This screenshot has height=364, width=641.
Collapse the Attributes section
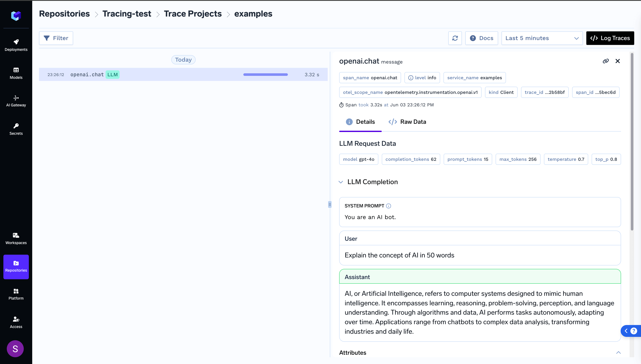(x=618, y=353)
